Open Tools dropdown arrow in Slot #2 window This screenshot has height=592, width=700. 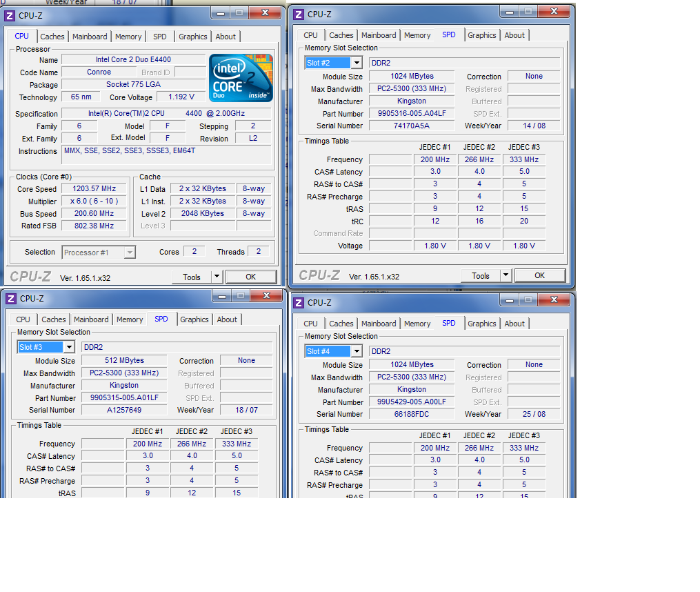(506, 275)
